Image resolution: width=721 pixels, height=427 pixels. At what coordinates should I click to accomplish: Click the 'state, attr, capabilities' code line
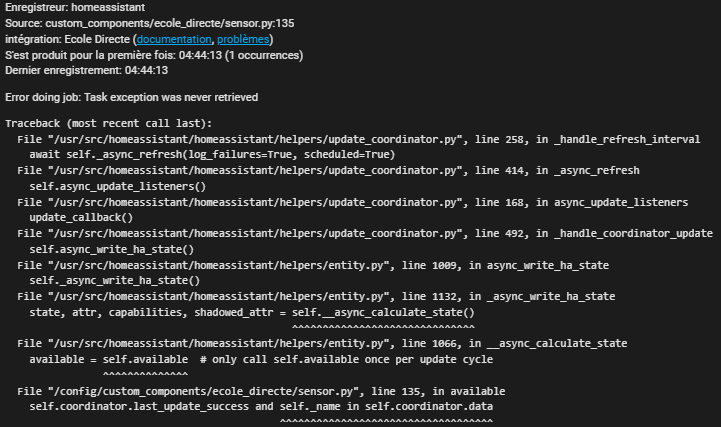click(251, 312)
